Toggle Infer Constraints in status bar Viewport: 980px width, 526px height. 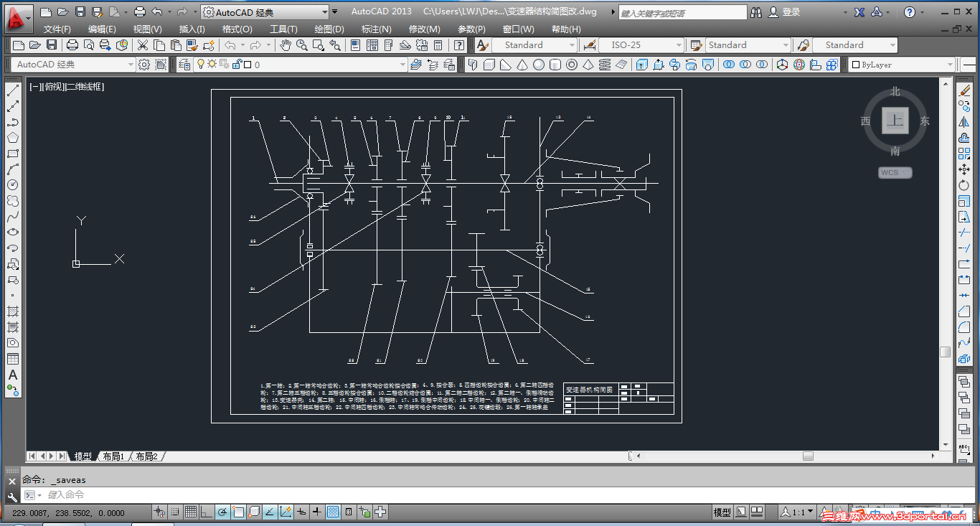click(x=160, y=512)
